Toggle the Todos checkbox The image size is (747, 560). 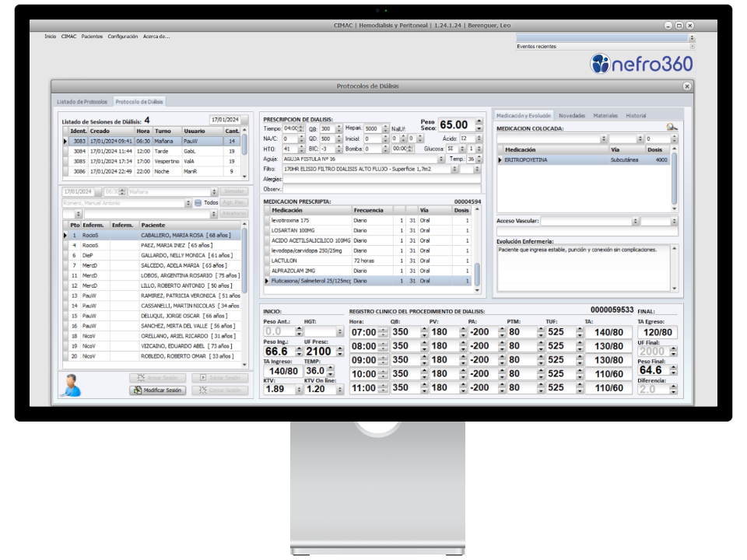coord(198,203)
